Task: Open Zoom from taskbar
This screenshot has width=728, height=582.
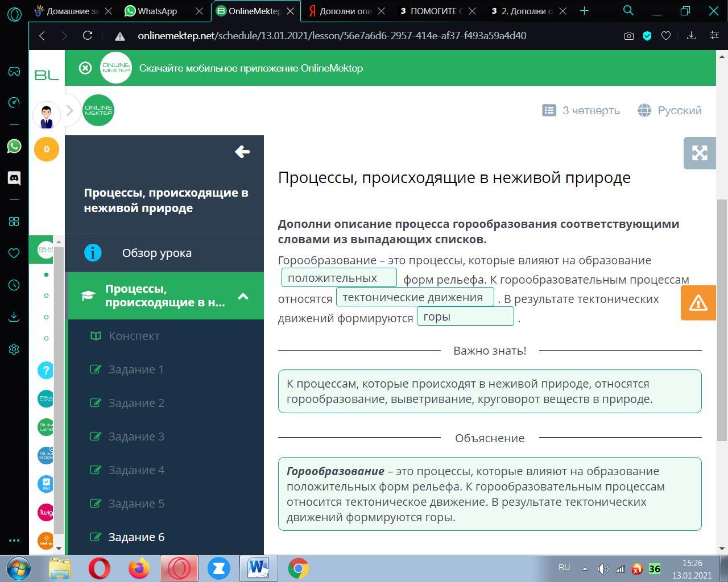Action: 218,568
